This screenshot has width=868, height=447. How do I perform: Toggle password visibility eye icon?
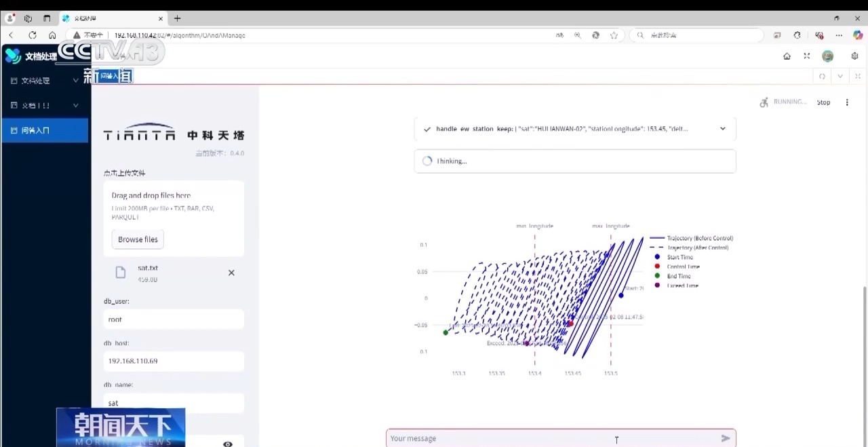point(228,444)
